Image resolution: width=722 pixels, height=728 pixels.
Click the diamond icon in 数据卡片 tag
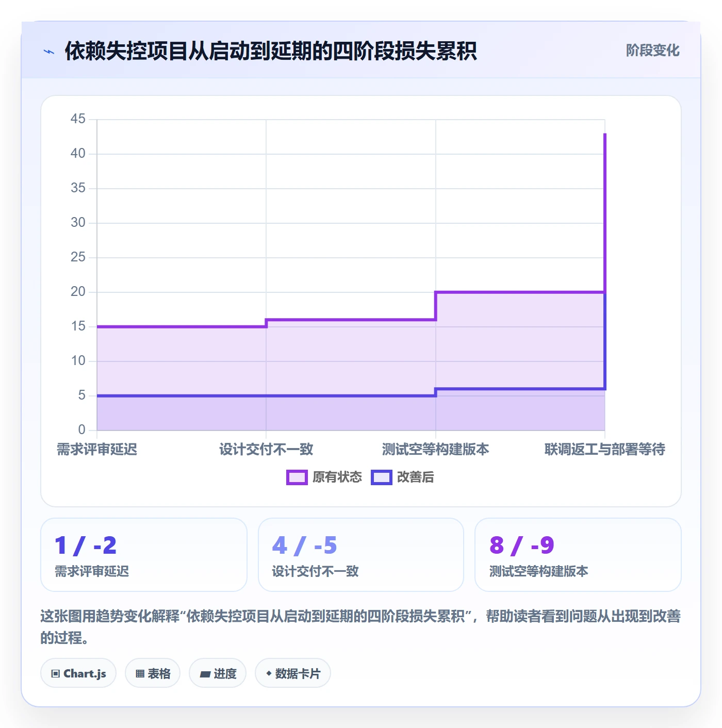coord(269,673)
